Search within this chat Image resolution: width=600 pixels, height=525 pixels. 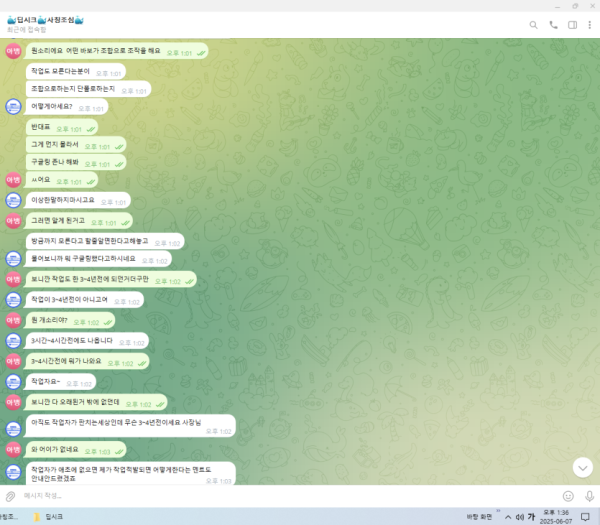click(533, 25)
